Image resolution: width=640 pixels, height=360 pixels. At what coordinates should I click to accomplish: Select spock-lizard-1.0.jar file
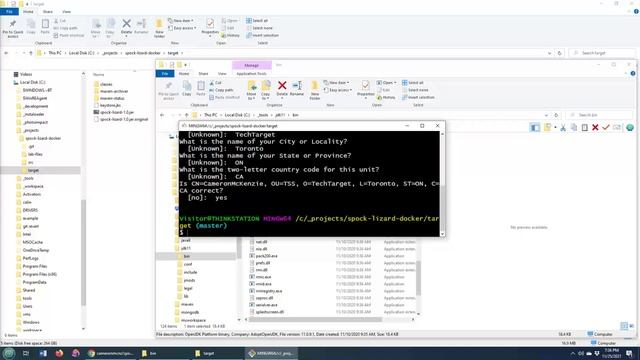tap(117, 112)
